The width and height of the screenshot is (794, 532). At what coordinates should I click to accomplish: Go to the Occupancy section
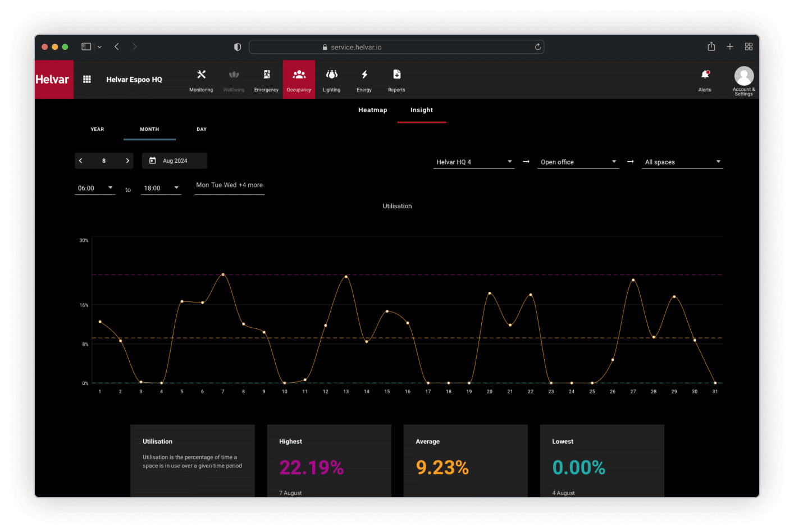299,80
